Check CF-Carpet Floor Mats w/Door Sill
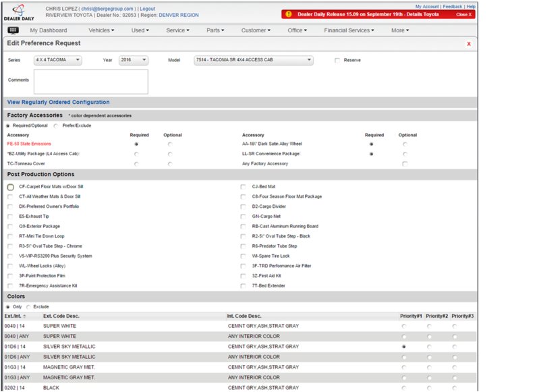 pos(10,187)
